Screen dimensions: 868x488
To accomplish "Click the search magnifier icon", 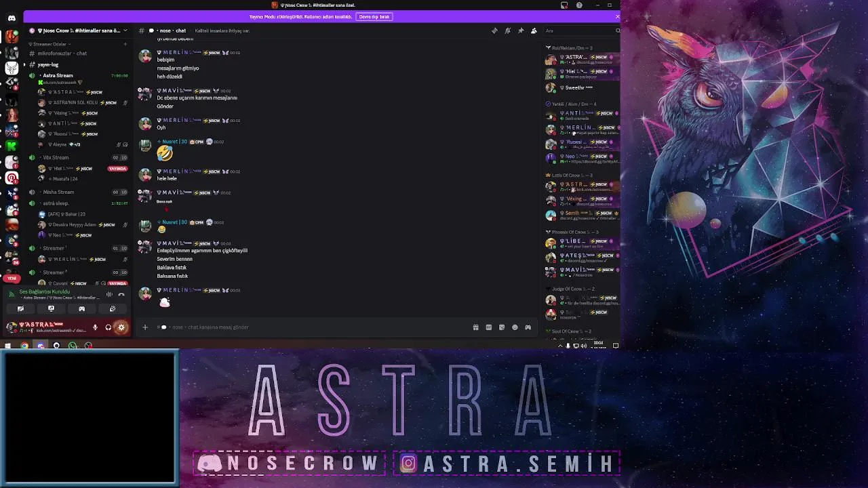I will [x=617, y=30].
